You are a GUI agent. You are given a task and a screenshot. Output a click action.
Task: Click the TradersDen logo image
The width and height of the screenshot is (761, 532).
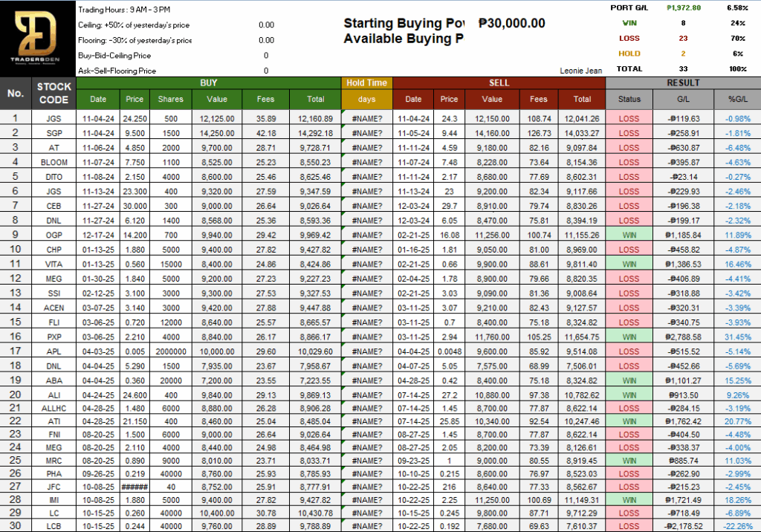(37, 37)
